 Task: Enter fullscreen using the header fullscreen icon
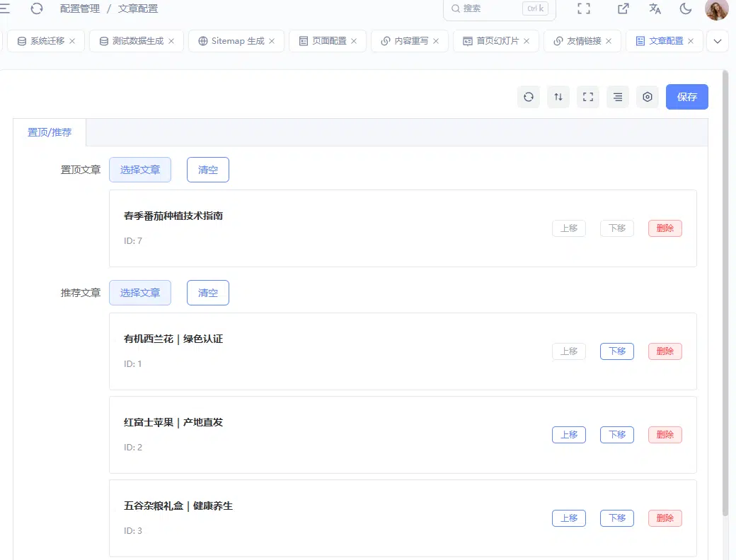pyautogui.click(x=584, y=8)
